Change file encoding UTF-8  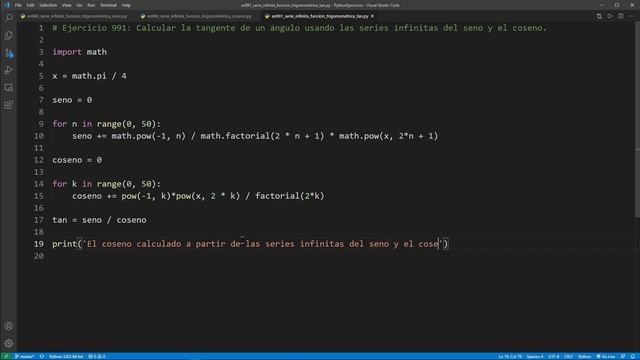coord(553,356)
